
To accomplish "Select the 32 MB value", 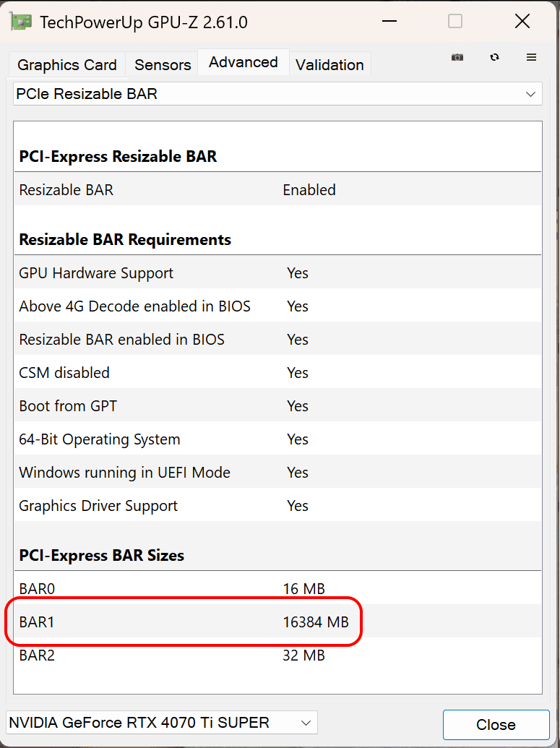I will tap(304, 655).
